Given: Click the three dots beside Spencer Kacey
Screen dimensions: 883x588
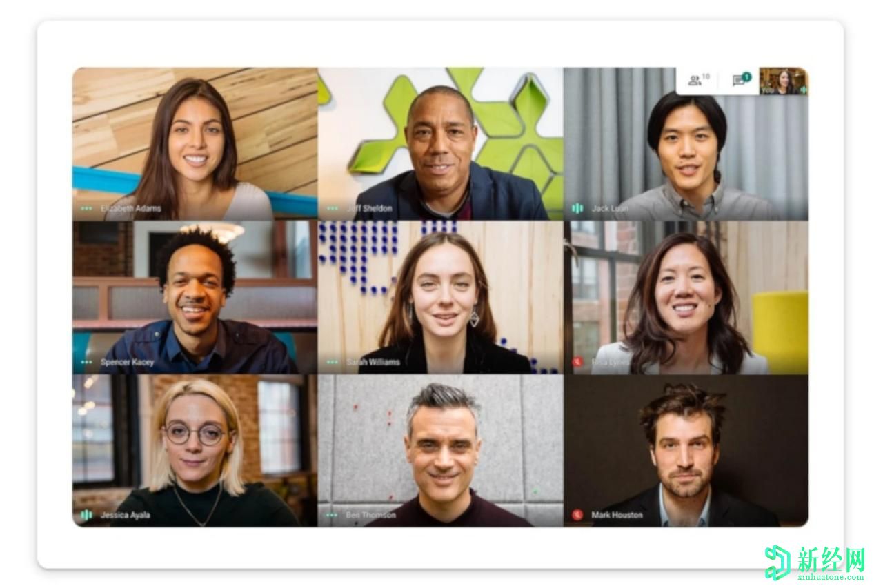Looking at the screenshot, I should (86, 362).
